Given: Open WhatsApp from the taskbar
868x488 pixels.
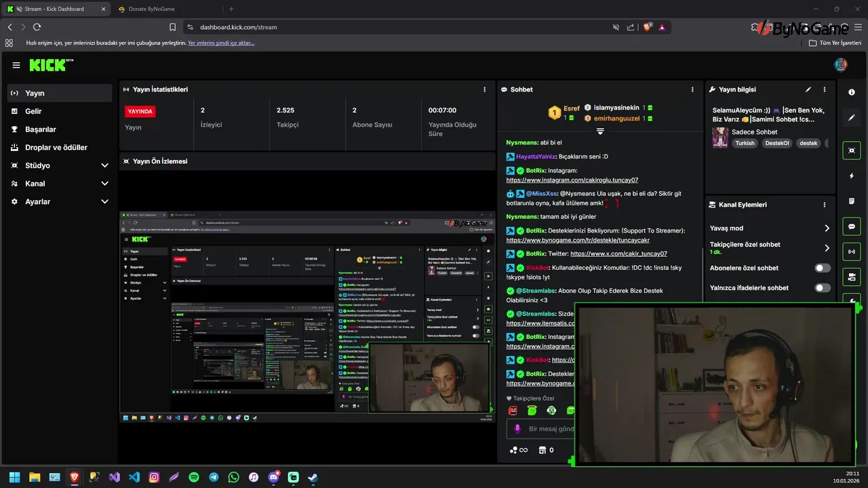Looking at the screenshot, I should coord(234,477).
